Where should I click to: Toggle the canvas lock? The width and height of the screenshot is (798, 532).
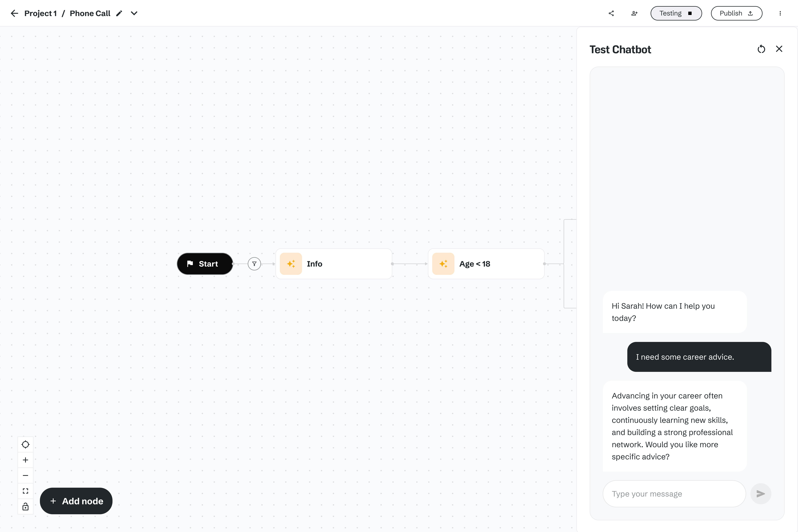tap(25, 507)
